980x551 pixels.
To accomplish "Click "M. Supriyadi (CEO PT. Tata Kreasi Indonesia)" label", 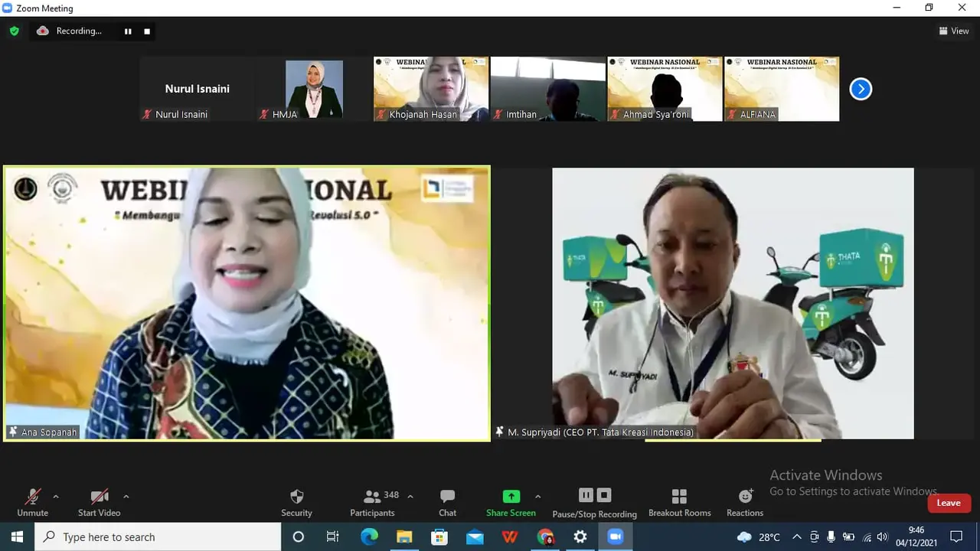I will [x=601, y=432].
